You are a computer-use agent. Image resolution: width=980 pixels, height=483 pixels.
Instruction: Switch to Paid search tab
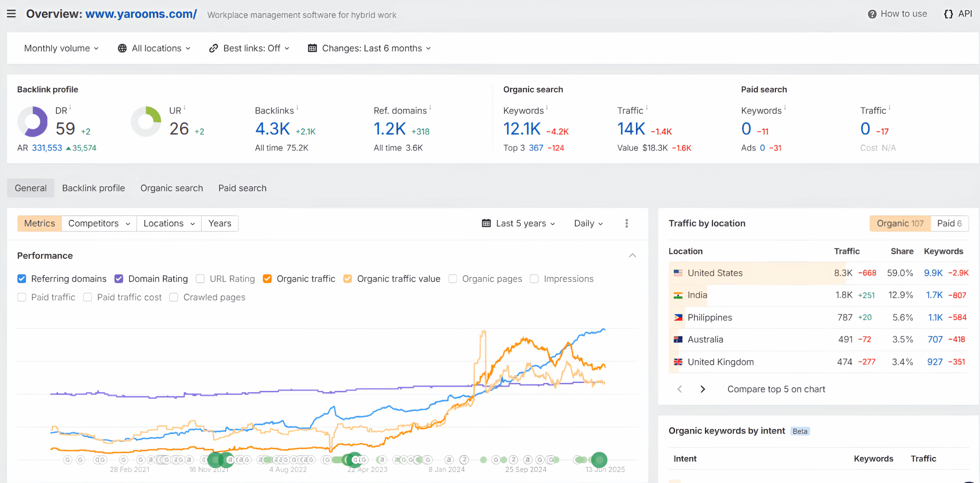(242, 188)
